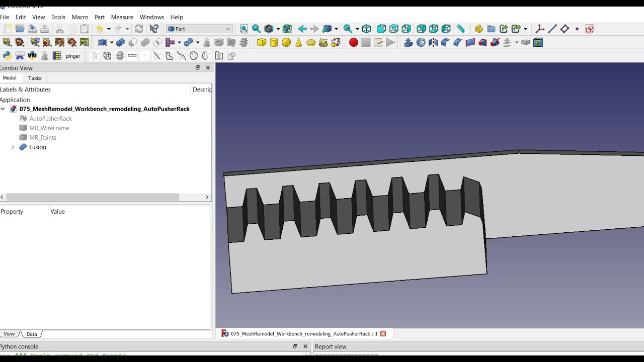Viewport: 644px width, 362px height.
Task: Click the Thickness tool icon
Action: point(526,43)
